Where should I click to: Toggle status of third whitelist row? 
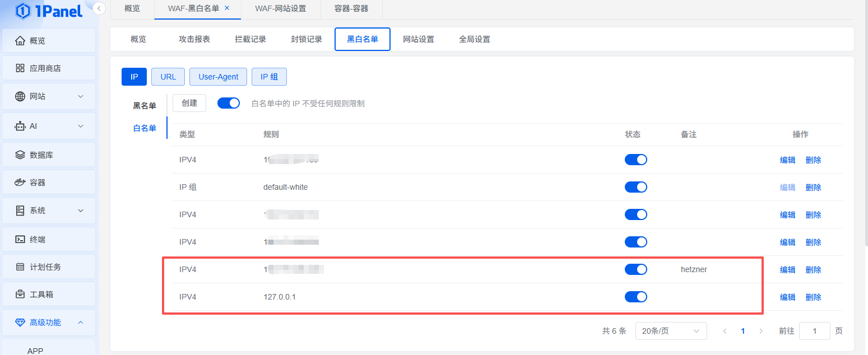click(x=636, y=214)
